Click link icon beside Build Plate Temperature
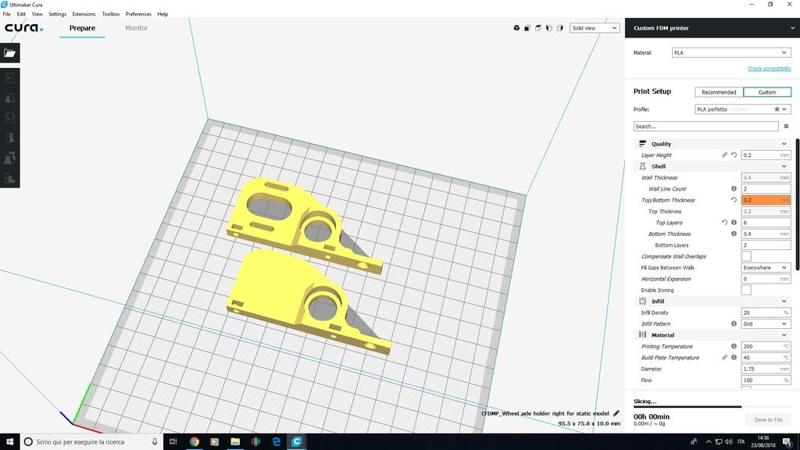This screenshot has height=450, width=800. click(x=724, y=357)
